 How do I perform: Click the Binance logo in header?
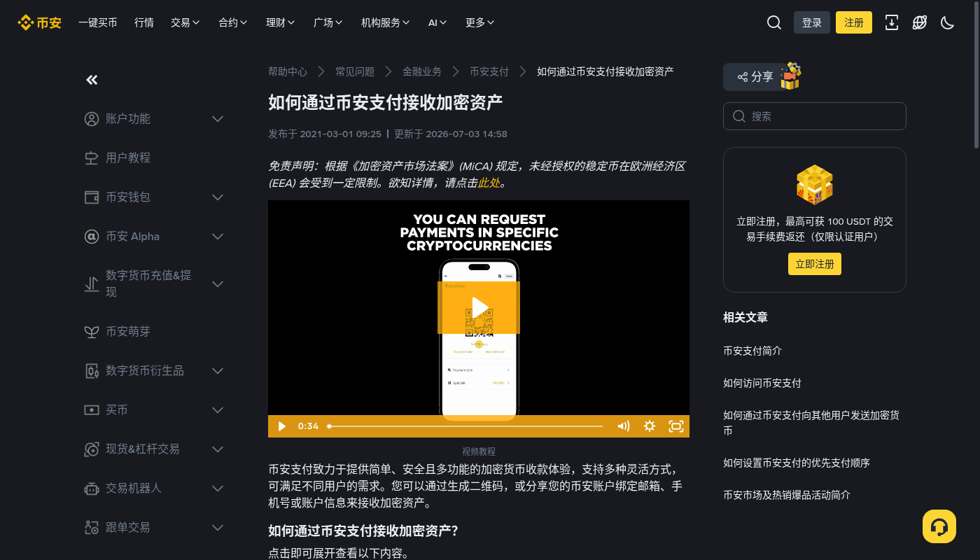[x=39, y=22]
